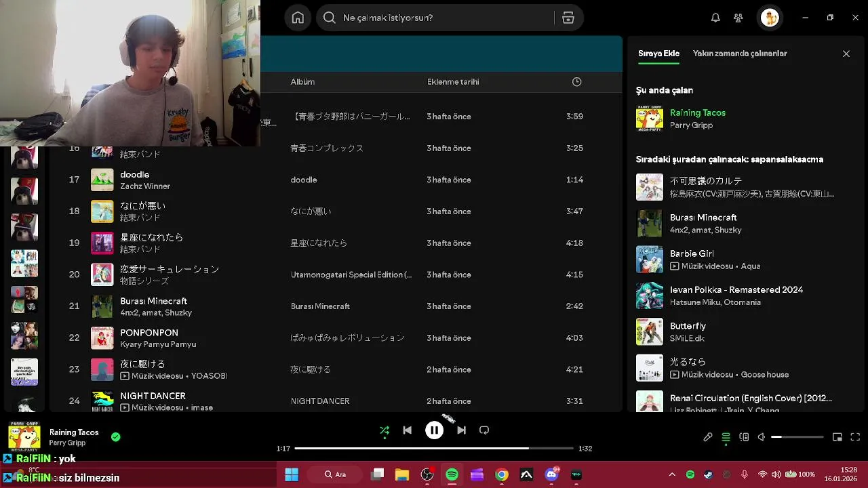868x488 pixels.
Task: Open Friend Activity icon in top bar
Action: (x=738, y=18)
